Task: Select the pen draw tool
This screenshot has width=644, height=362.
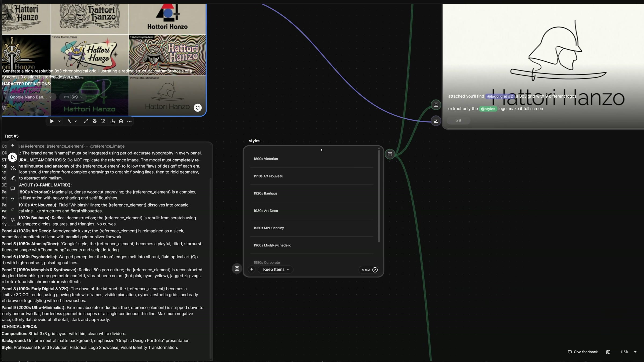Action: point(13,178)
